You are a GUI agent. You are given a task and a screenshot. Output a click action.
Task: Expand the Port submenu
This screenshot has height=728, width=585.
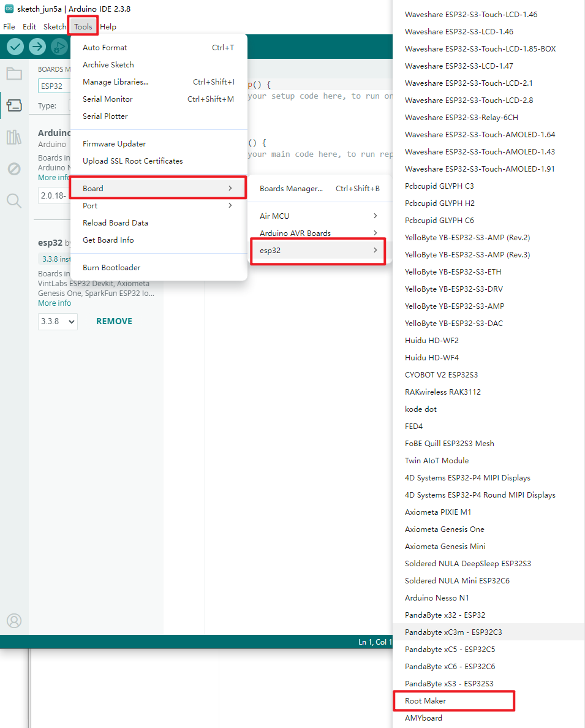158,205
